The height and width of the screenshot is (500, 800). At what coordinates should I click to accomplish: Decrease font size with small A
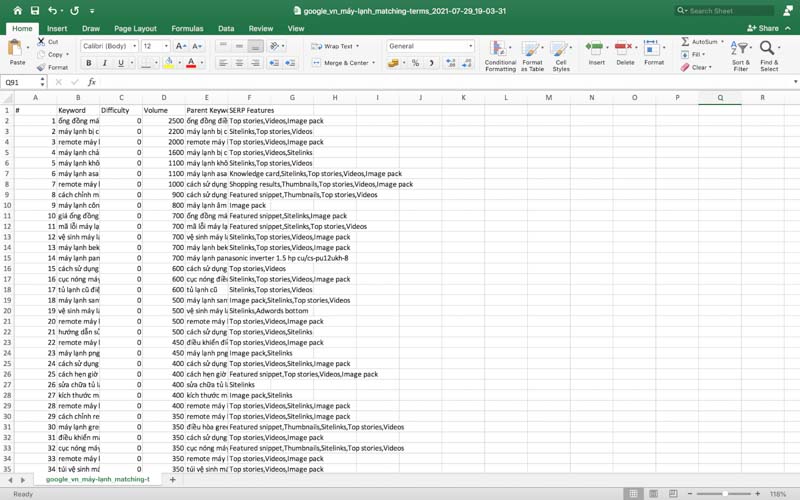[197, 46]
